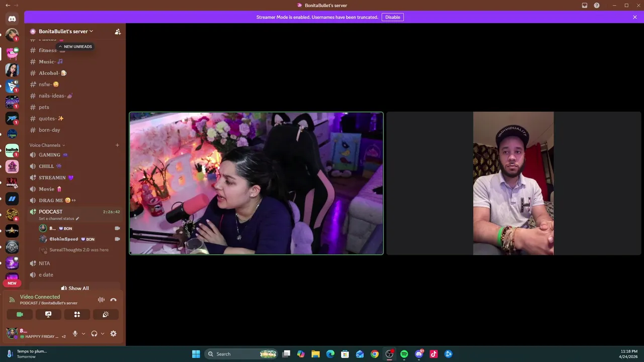Open OBS Studio from the taskbar

389,354
